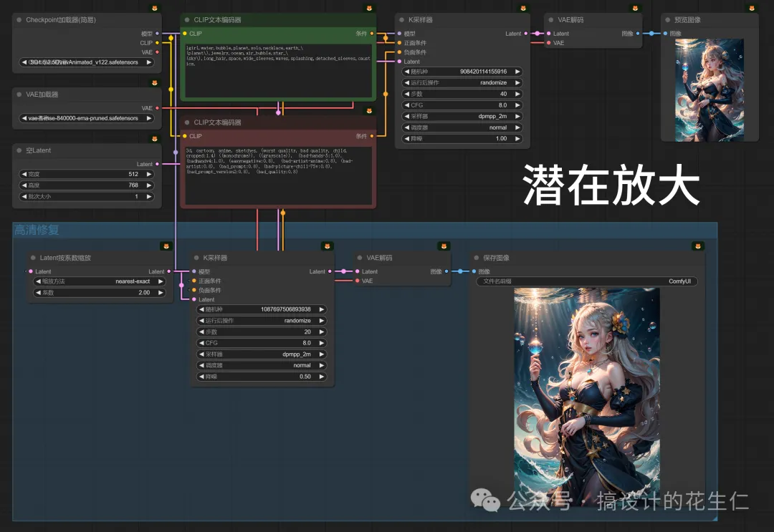
Task: Click the 条件 output port on green CLIP文本编码器
Action: 372,34
